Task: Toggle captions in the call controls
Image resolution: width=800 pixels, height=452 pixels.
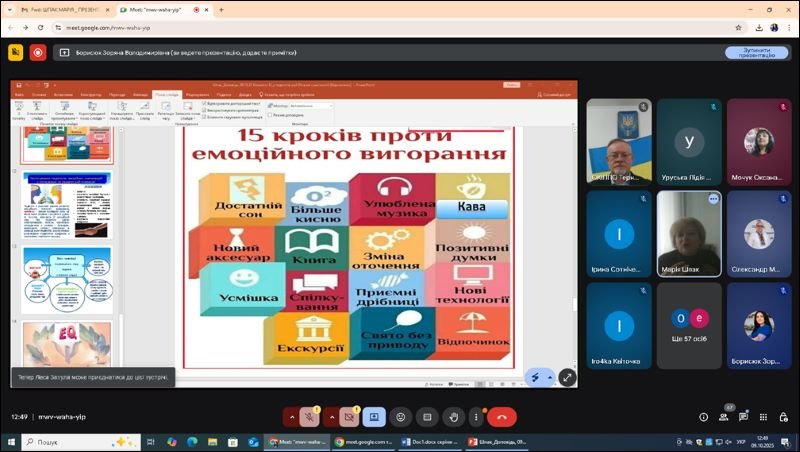Action: (427, 416)
